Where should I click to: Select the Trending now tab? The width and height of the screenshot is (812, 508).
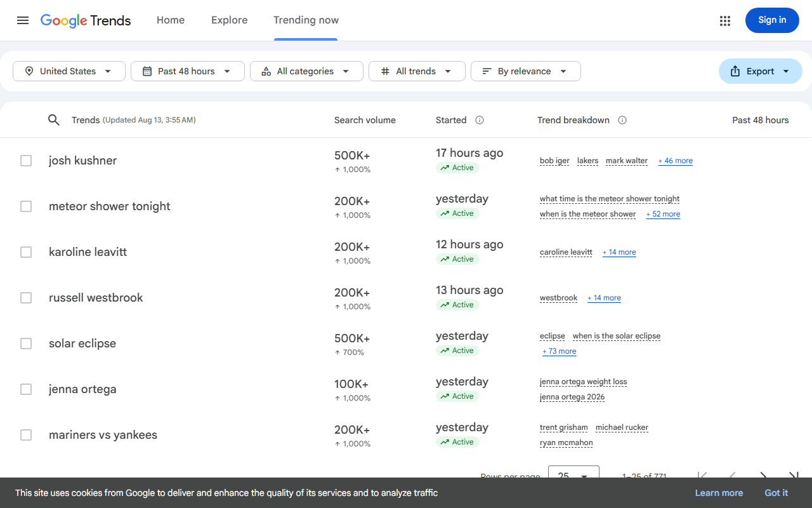[x=306, y=20]
